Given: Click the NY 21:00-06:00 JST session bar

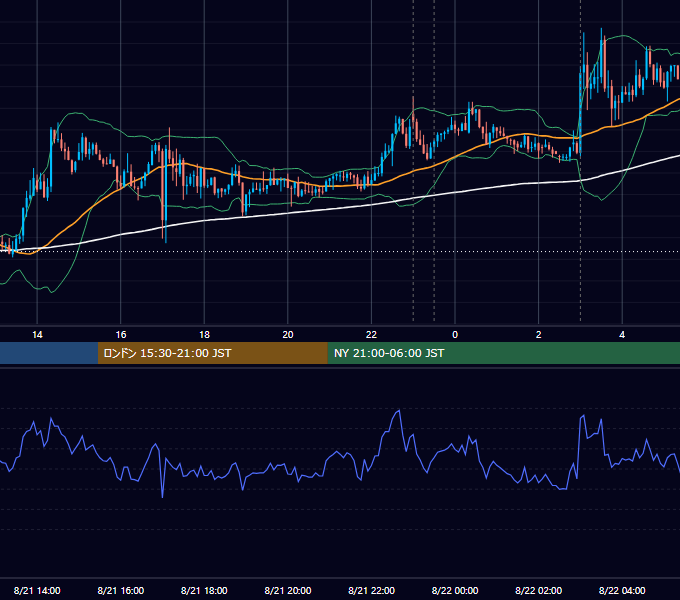Looking at the screenshot, I should tap(503, 353).
